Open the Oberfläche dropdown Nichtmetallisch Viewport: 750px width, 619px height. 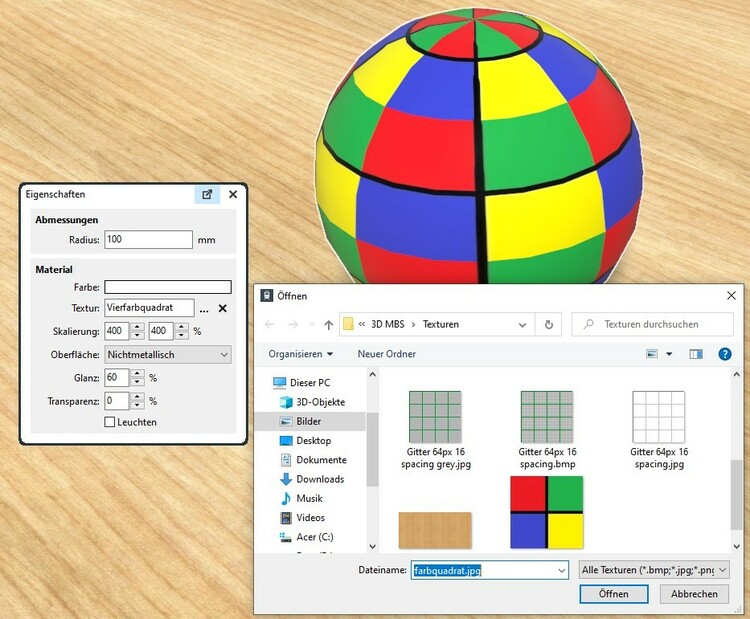[x=168, y=354]
